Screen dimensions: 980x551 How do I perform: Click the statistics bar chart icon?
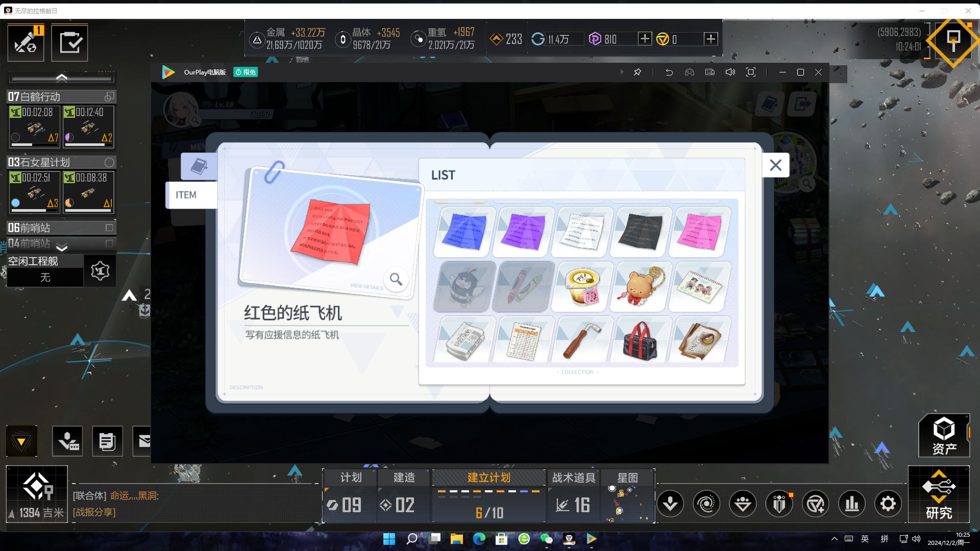[x=852, y=504]
